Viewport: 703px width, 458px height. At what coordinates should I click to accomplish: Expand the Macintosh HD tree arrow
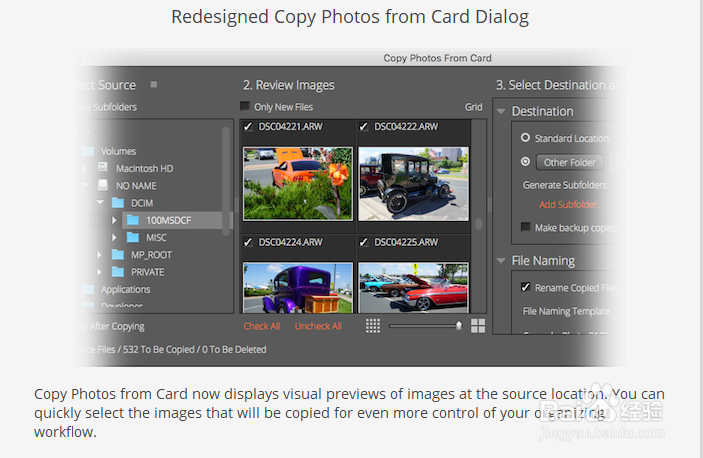84,168
